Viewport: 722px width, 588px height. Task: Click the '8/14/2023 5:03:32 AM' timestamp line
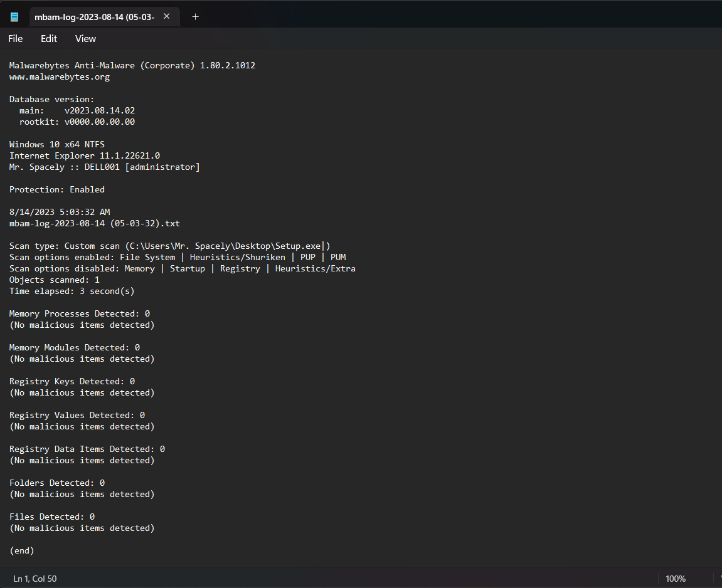click(x=60, y=212)
